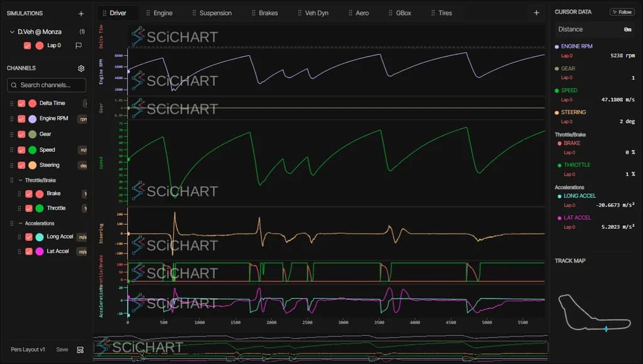The height and width of the screenshot is (364, 643).
Task: Toggle the Long Accel channel checkbox
Action: coord(29,237)
